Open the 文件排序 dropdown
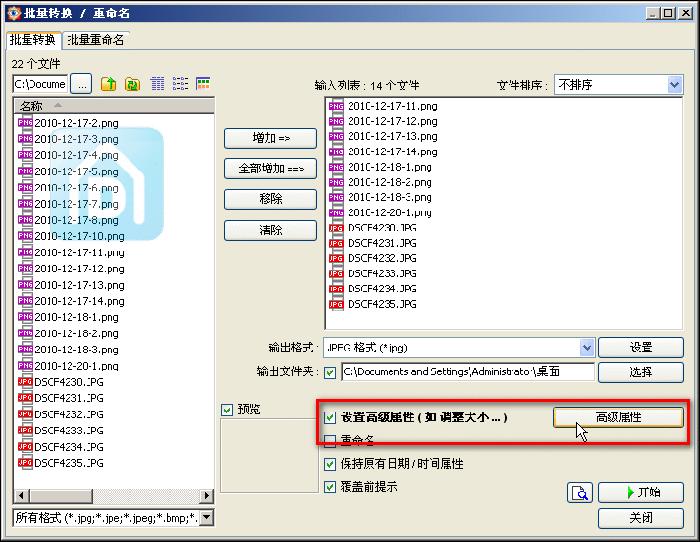The height and width of the screenshot is (542, 700). pyautogui.click(x=675, y=84)
